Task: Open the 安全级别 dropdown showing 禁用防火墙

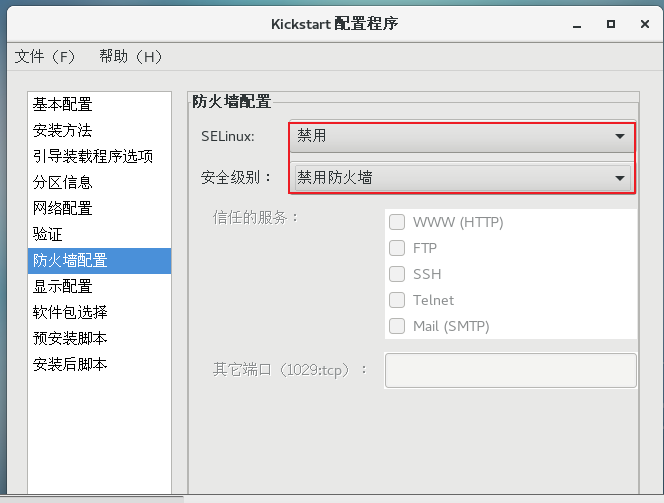Action: 462,177
